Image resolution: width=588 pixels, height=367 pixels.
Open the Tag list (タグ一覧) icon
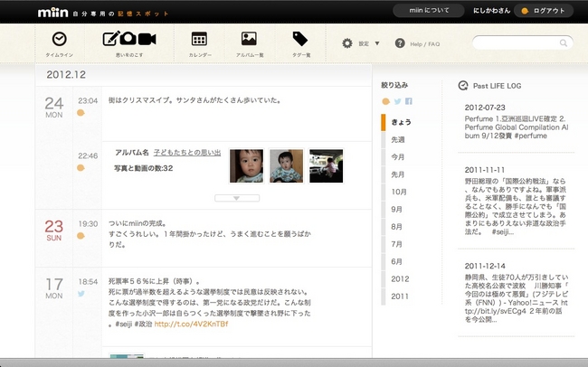300,39
